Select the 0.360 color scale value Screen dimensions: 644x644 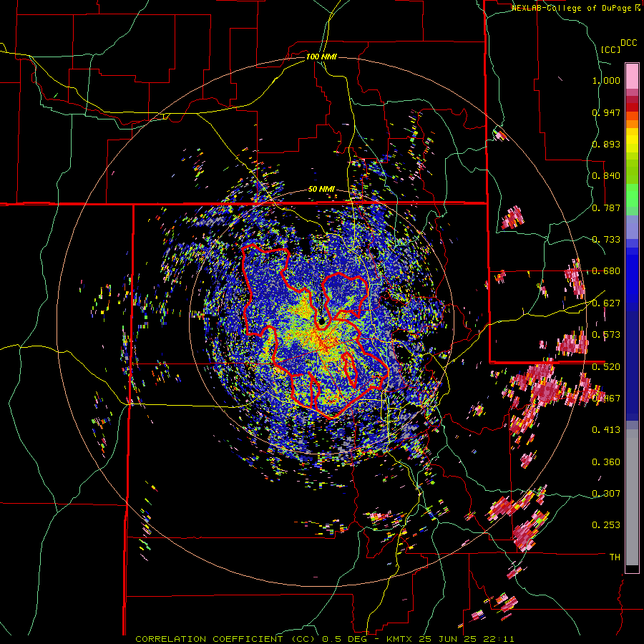click(606, 462)
